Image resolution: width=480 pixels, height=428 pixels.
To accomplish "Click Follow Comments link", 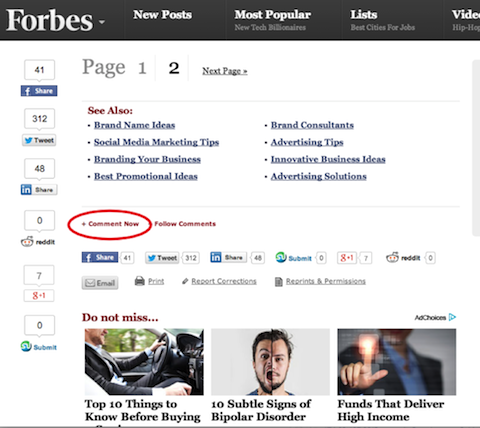I will [185, 224].
